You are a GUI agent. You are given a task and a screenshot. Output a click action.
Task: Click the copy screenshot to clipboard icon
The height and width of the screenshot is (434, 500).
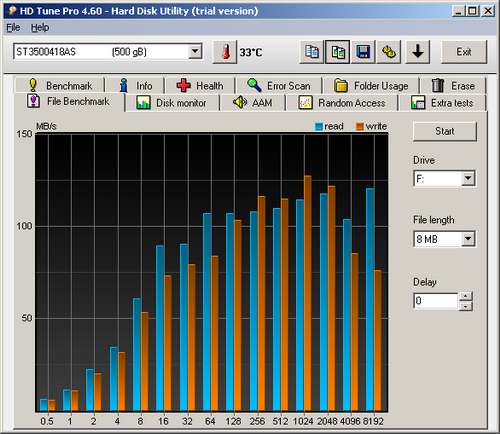click(337, 52)
